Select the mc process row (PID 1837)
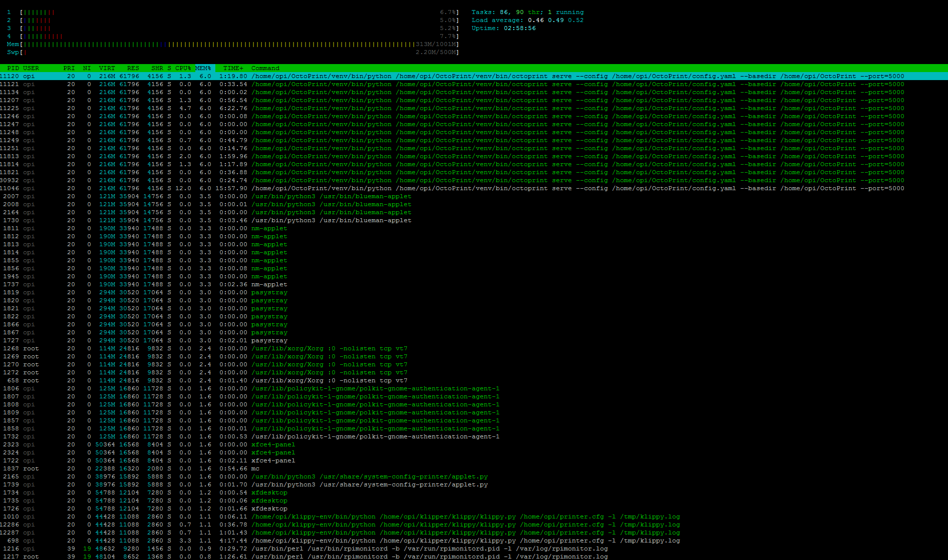Viewport: 948px width, 560px height. coord(255,468)
